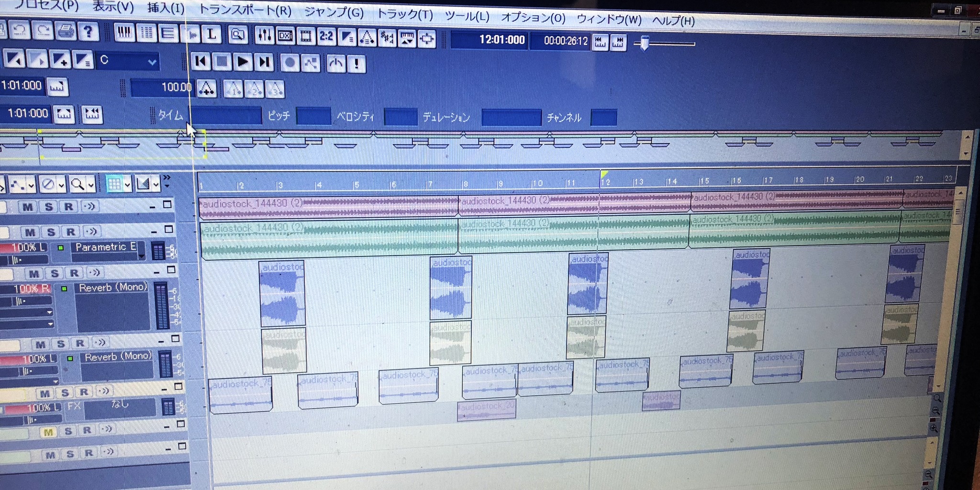Open the draw line tool dropdown arrow
The width and height of the screenshot is (980, 490).
[x=31, y=185]
